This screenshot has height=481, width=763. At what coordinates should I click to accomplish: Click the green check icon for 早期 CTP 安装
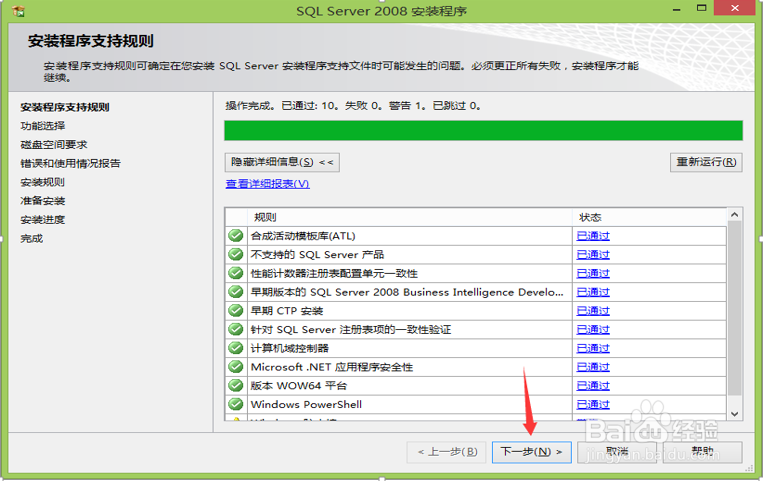236,311
